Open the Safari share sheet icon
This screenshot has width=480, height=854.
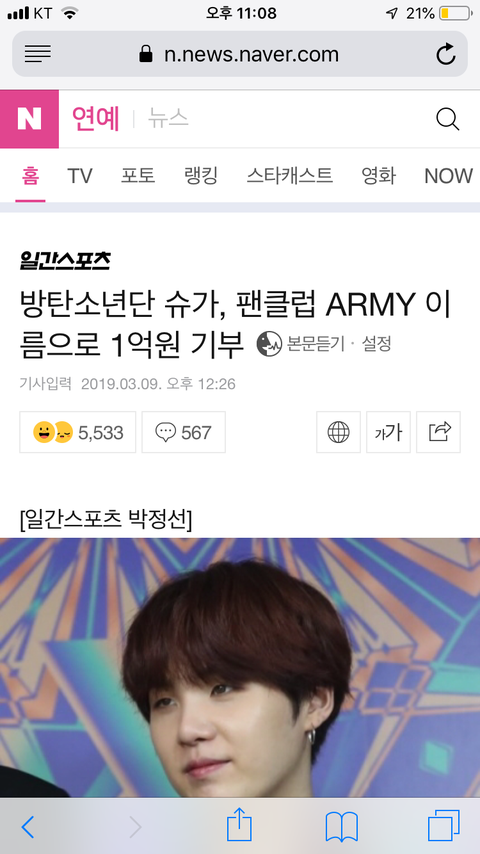[239, 825]
